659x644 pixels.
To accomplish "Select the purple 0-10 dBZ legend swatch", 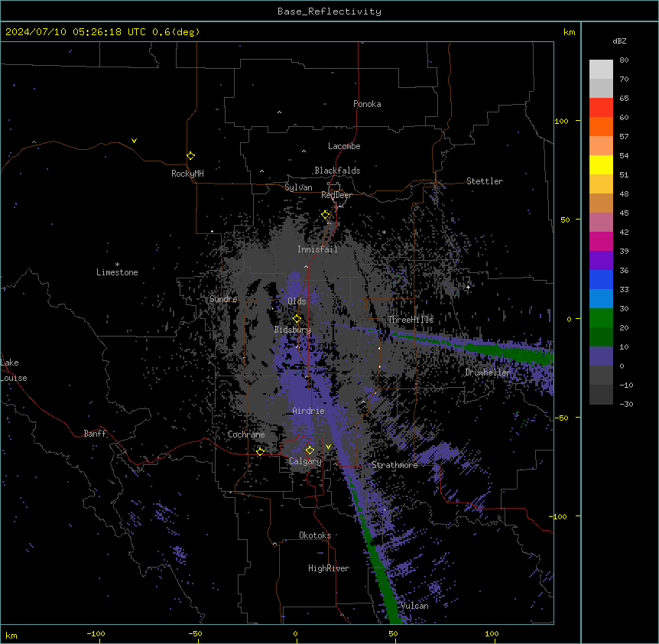I will [x=601, y=356].
